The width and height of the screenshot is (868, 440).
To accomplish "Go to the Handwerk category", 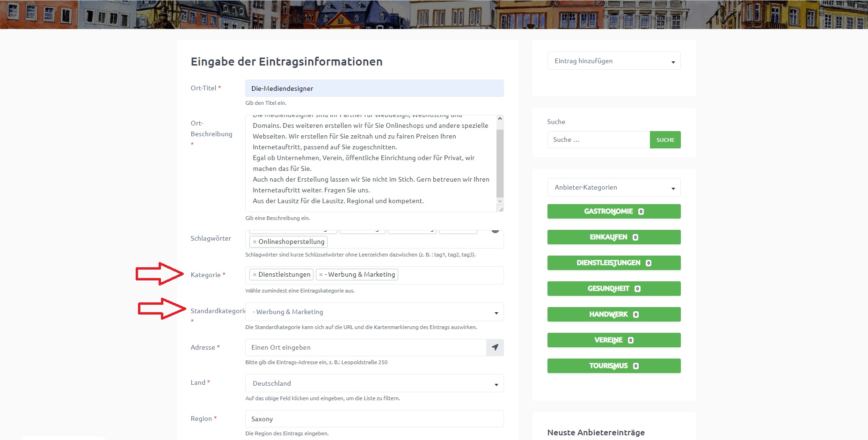I will click(x=613, y=315).
